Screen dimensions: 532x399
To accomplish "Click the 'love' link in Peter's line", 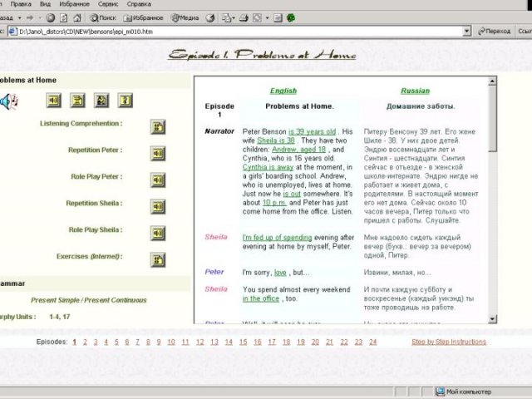I will 280,273.
